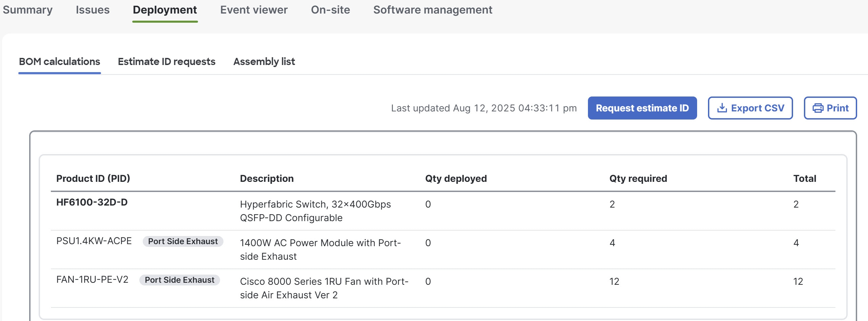
Task: Select the FAN-1RU-PE-V2 product ID
Action: point(92,279)
